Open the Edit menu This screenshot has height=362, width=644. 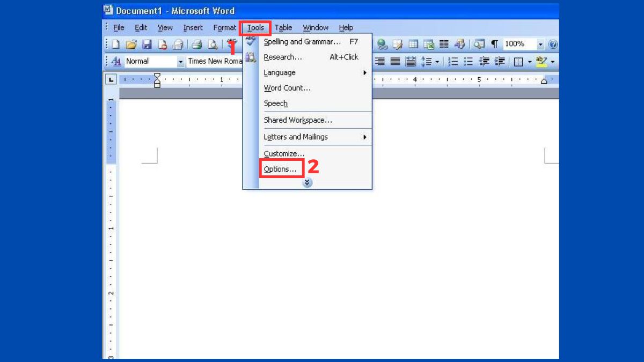pyautogui.click(x=141, y=27)
